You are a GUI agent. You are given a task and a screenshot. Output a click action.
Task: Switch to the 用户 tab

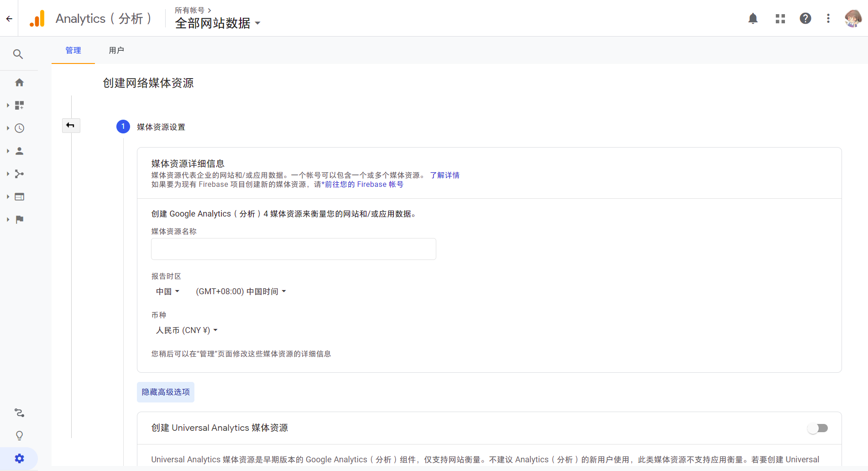point(116,50)
